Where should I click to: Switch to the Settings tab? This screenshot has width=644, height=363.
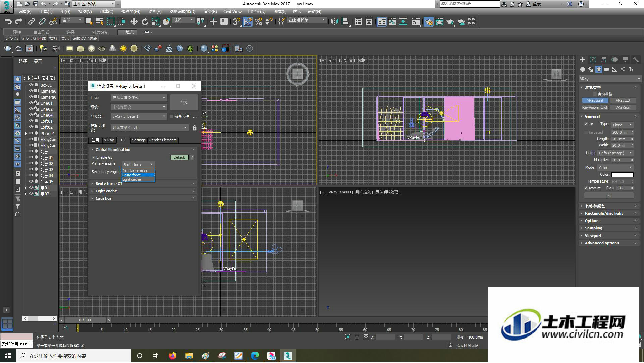click(x=139, y=140)
